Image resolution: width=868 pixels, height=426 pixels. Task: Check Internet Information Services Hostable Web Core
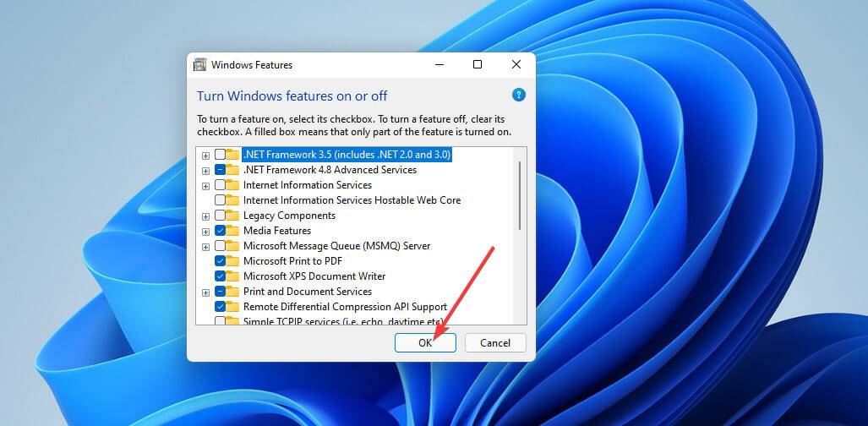(x=220, y=200)
